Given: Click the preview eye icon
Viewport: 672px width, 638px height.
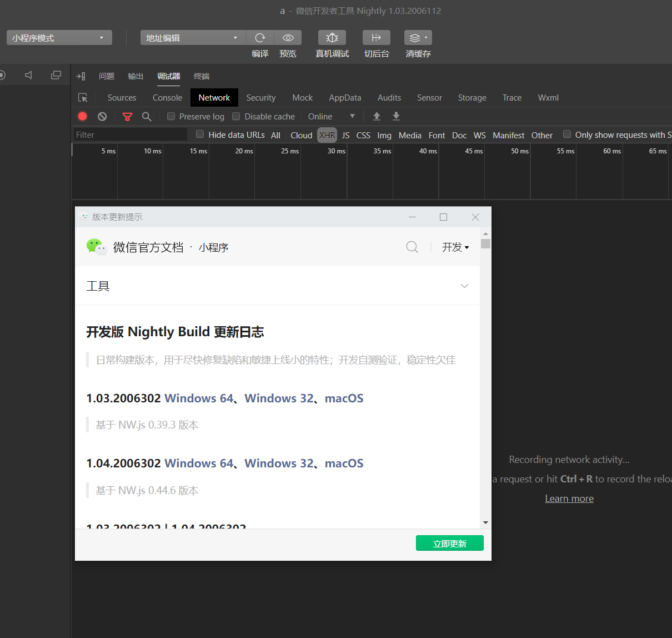Looking at the screenshot, I should (x=288, y=38).
